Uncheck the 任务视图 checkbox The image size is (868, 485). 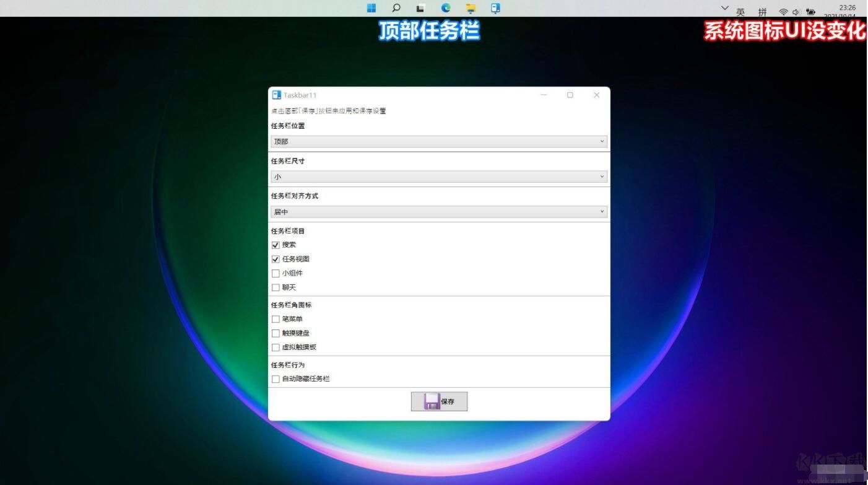(276, 260)
